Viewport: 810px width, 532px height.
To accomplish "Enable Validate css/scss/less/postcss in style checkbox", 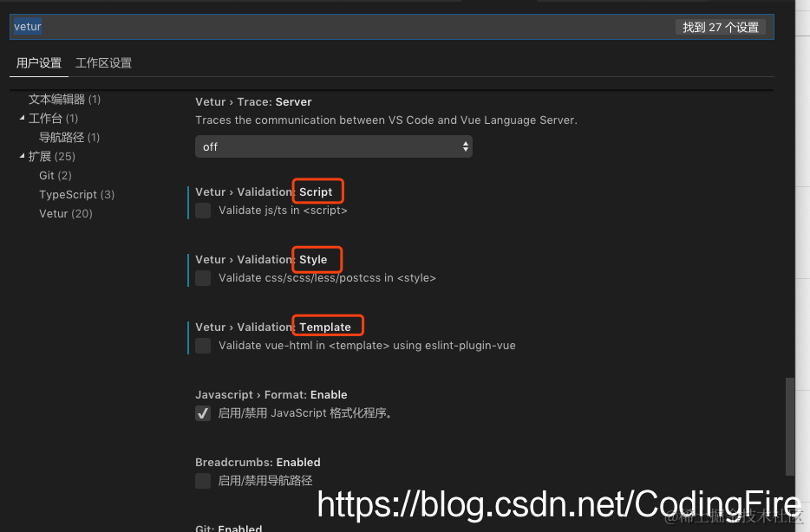I will (203, 278).
